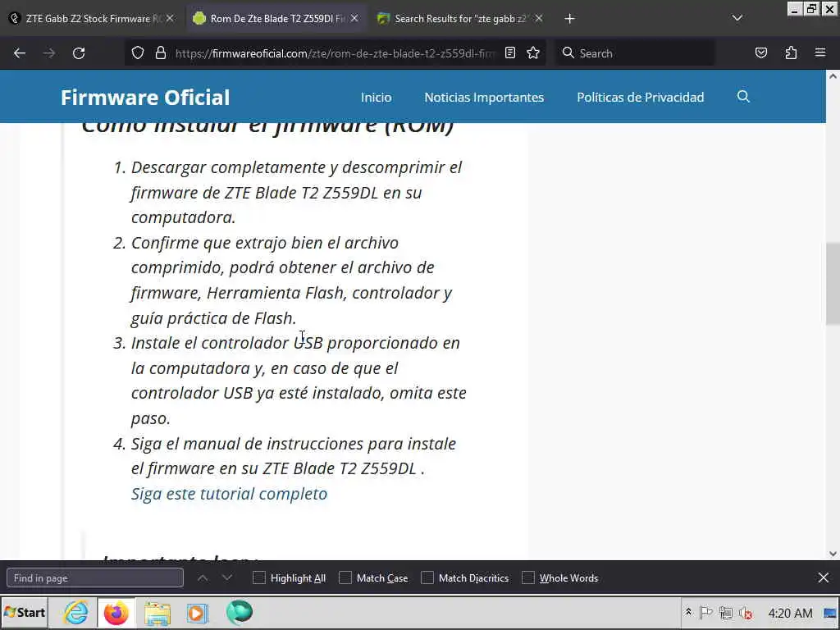Show hidden tray icons arrow
The width and height of the screenshot is (840, 630).
(x=688, y=612)
